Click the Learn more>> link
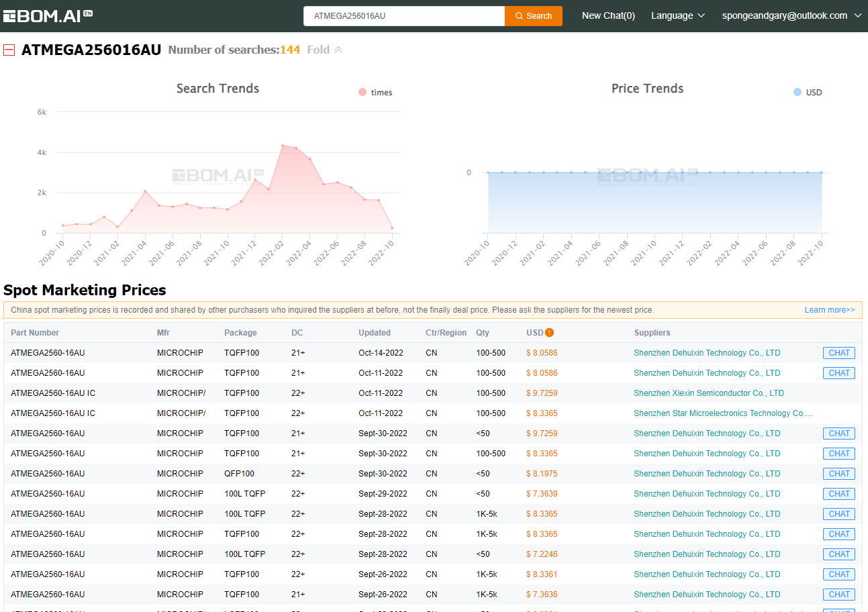Viewport: 868px width, 612px height. pyautogui.click(x=830, y=310)
